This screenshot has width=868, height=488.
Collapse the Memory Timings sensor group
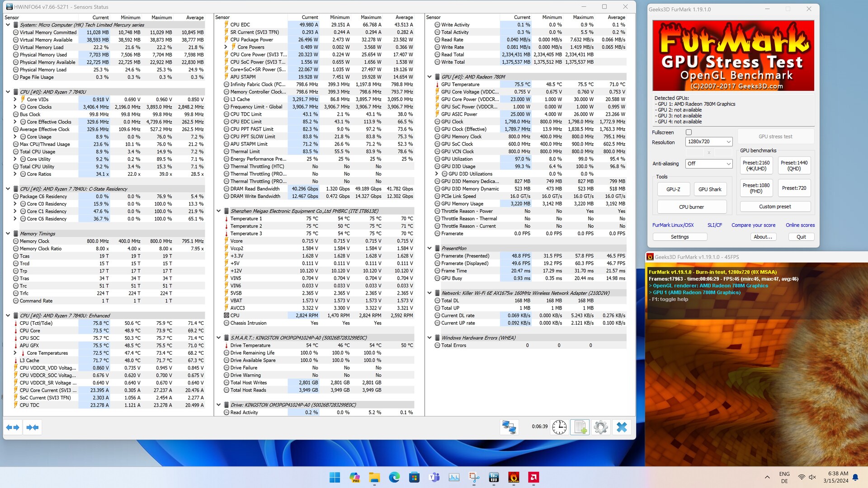(x=8, y=234)
